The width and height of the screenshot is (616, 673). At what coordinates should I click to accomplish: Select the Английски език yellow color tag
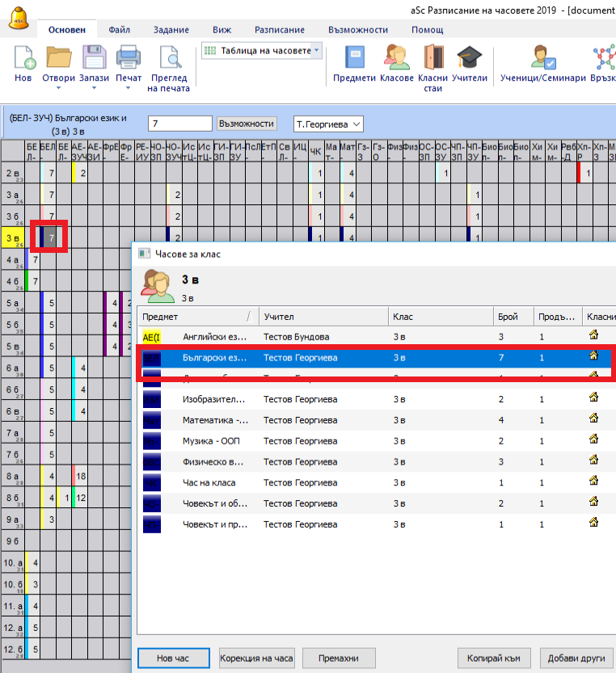pyautogui.click(x=151, y=337)
